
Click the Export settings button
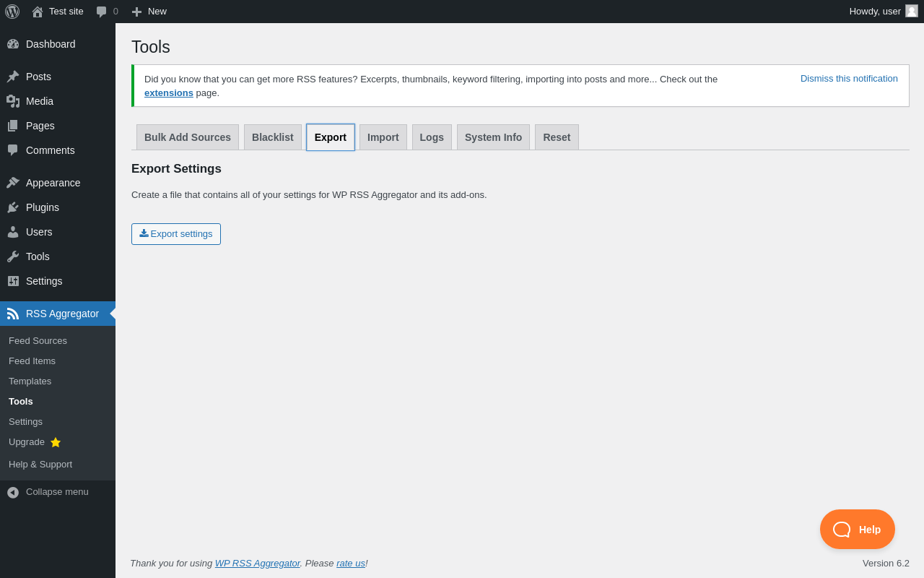pyautogui.click(x=176, y=234)
